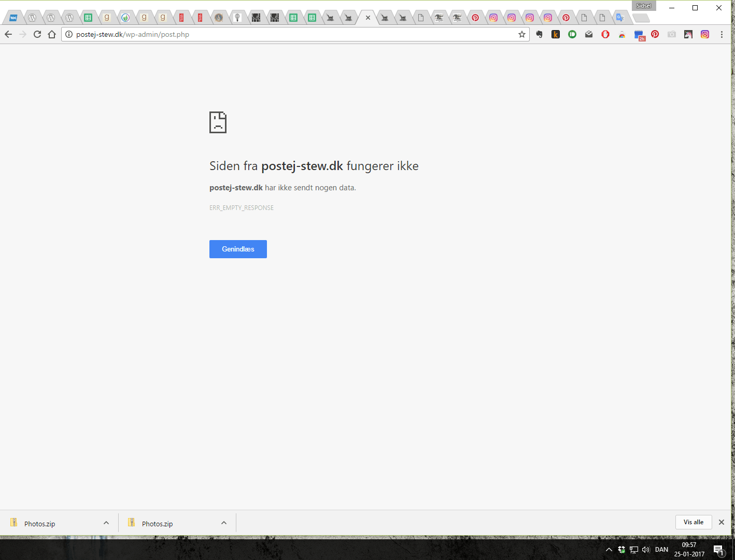
Task: Close the downloads bar
Action: [722, 522]
